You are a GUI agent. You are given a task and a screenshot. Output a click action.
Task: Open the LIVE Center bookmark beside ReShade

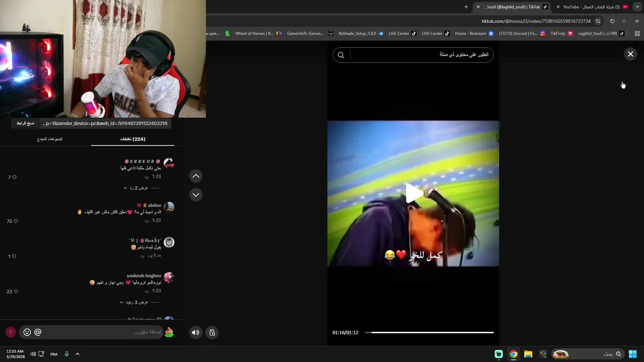click(x=403, y=34)
